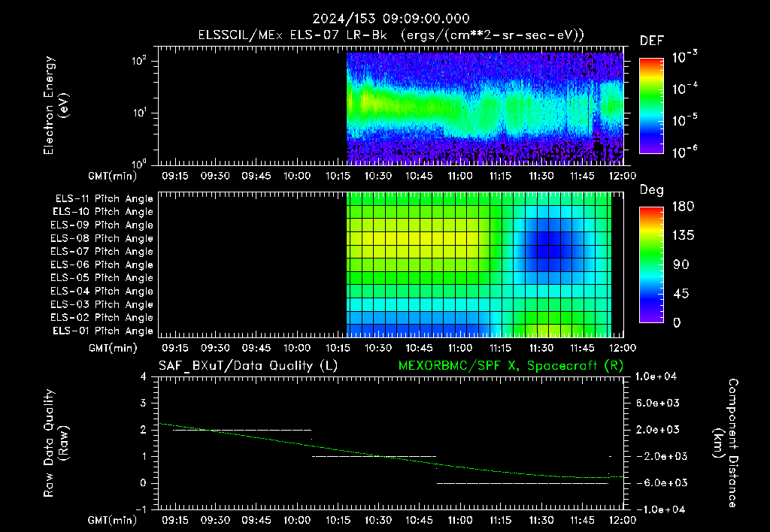Click 09:45 on the pitch angle time axis
The image size is (770, 532).
(x=256, y=348)
